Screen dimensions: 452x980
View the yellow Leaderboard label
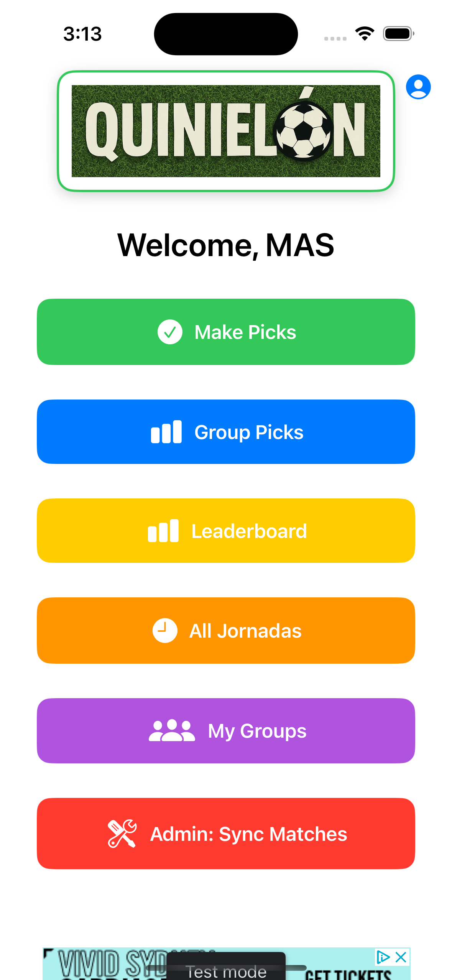(249, 531)
